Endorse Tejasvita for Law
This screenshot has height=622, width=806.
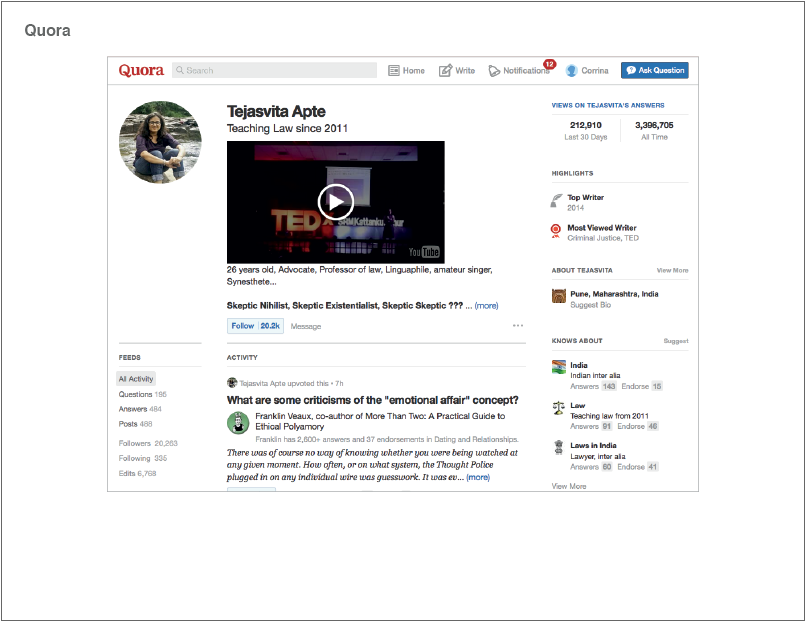637,427
